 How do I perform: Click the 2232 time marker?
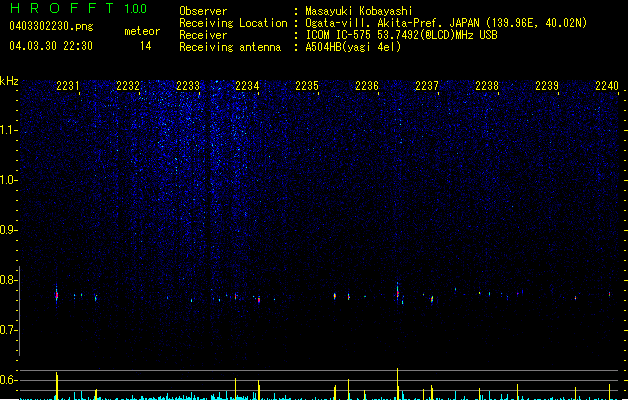point(128,86)
